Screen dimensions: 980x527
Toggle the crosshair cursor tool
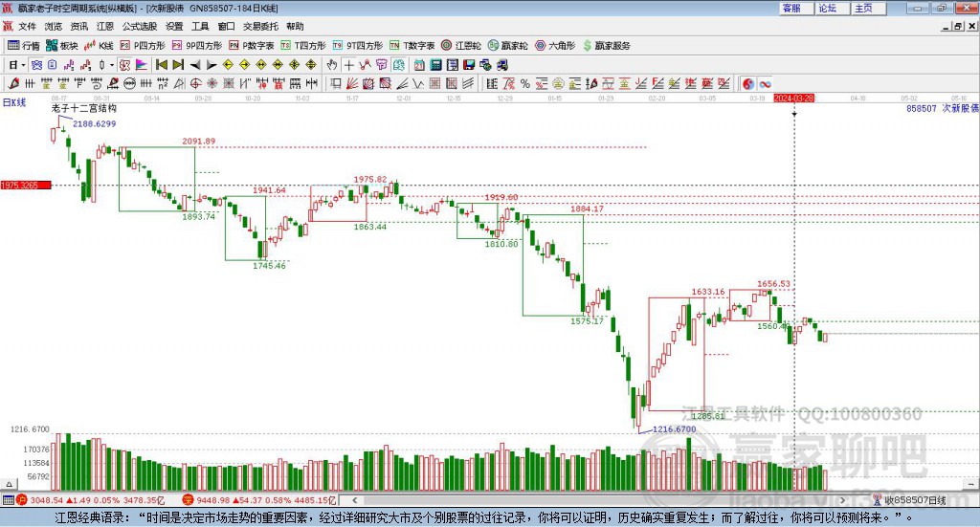[348, 65]
